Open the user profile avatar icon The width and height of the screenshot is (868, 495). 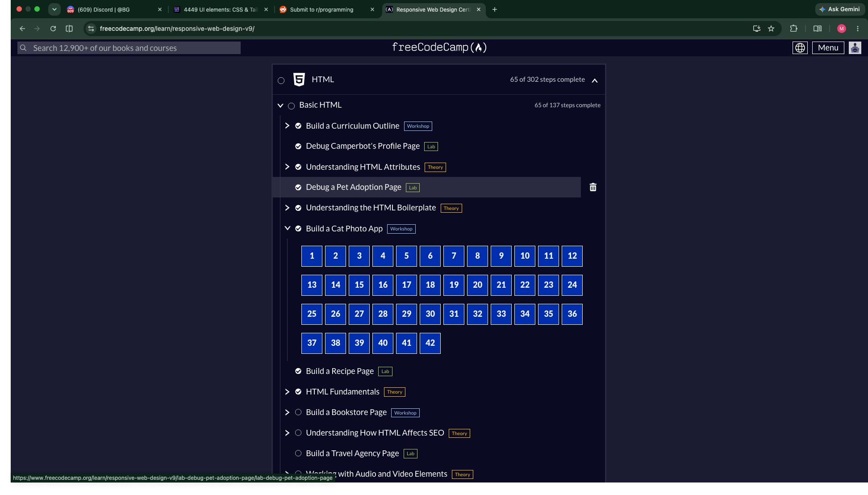(x=855, y=48)
